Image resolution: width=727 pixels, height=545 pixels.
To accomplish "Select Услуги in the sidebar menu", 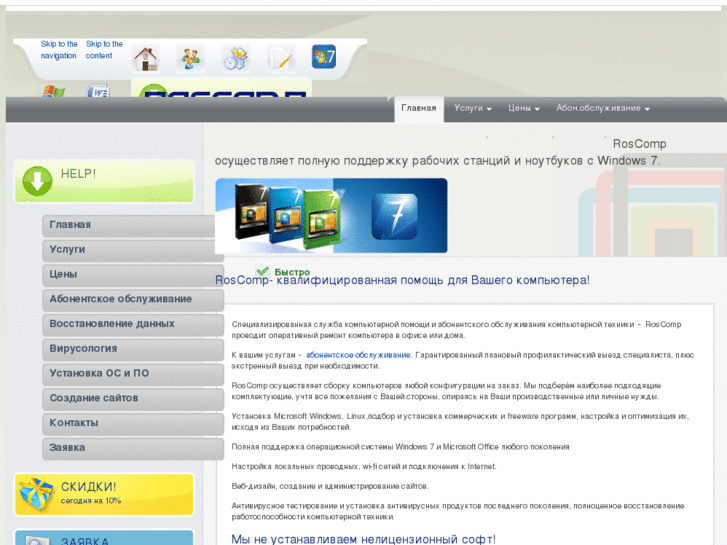I will coord(133,250).
